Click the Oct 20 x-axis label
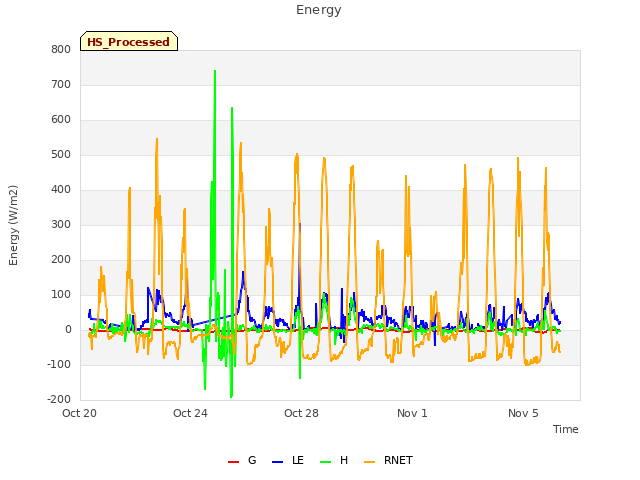The height and width of the screenshot is (480, 640). click(79, 413)
